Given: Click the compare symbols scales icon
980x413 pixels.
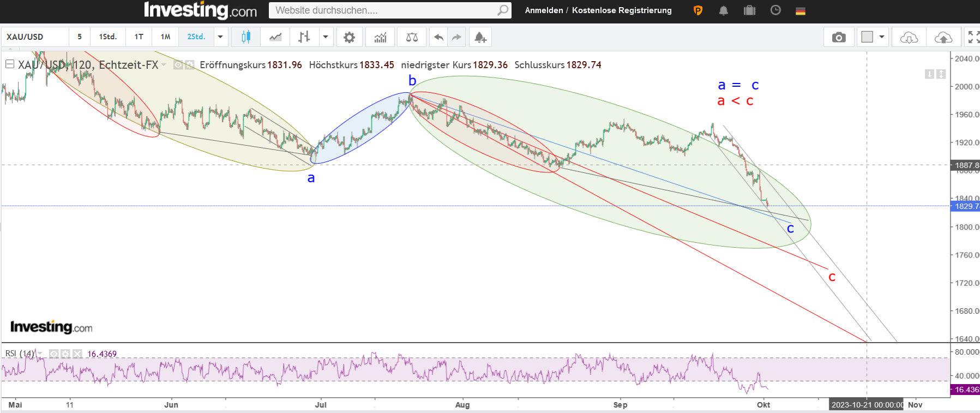Looking at the screenshot, I should 412,37.
